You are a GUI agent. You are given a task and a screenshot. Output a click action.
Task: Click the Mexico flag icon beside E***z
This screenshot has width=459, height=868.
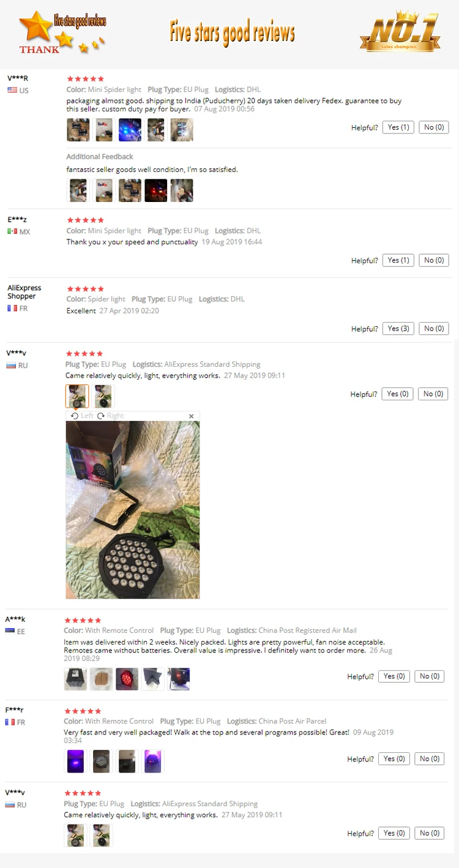click(x=12, y=231)
